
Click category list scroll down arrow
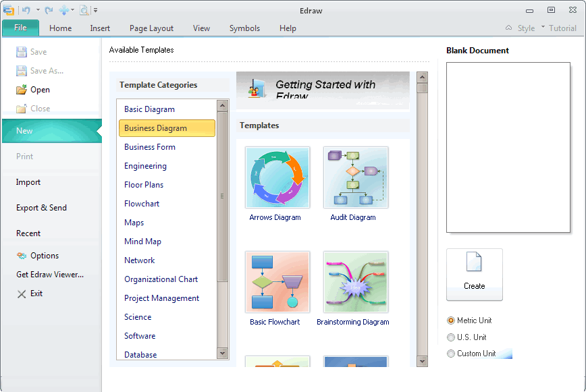[222, 353]
